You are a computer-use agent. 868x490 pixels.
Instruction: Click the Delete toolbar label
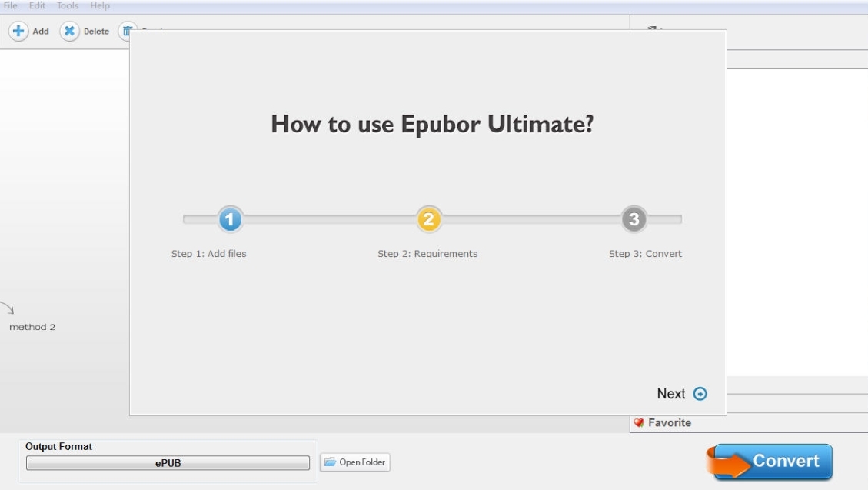[96, 32]
